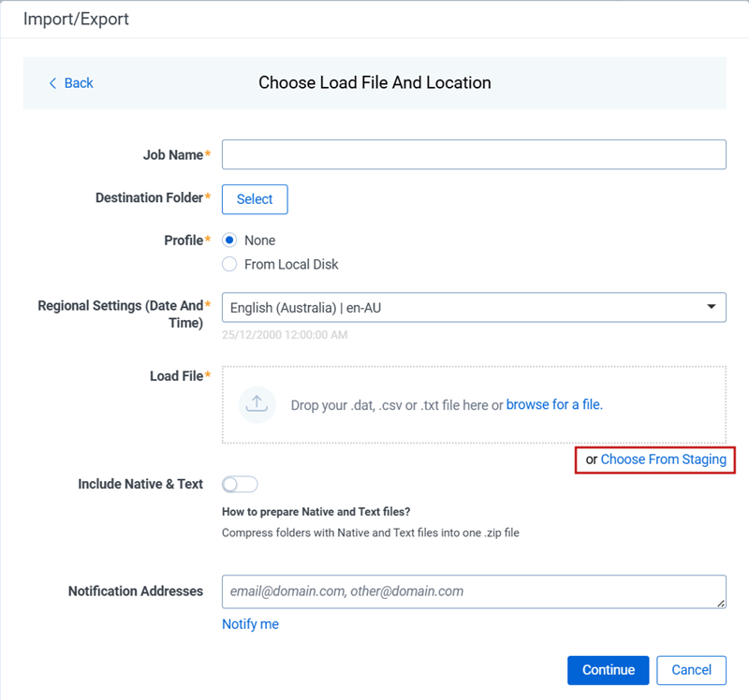The image size is (749, 700).
Task: Enable the Include Native & Text toggle
Action: click(x=239, y=484)
